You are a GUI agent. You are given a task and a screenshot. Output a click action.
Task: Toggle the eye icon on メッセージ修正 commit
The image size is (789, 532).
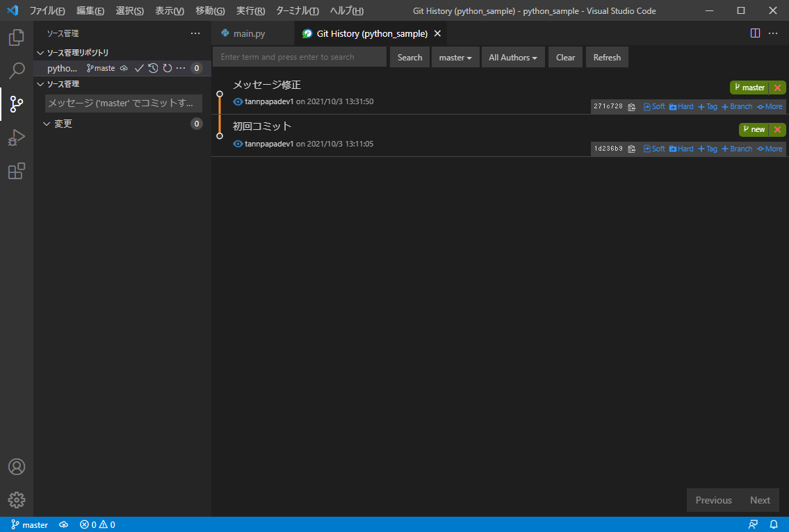(238, 102)
